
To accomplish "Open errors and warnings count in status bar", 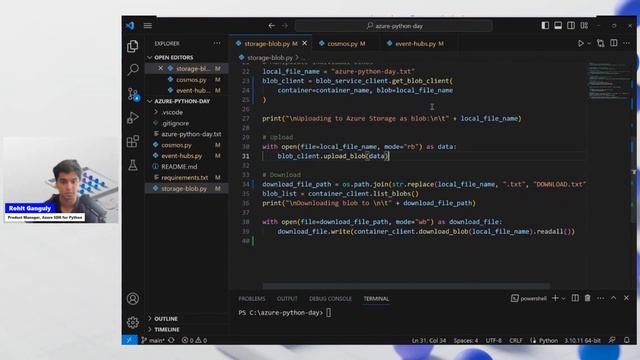I will (194, 340).
